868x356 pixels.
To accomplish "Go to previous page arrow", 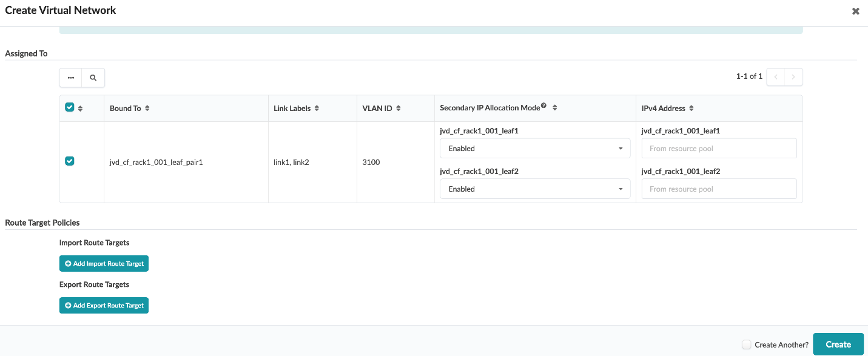I will pos(776,77).
